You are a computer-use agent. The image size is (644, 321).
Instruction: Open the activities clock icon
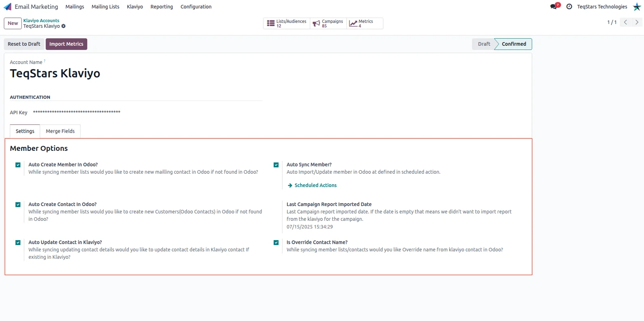[x=569, y=6]
